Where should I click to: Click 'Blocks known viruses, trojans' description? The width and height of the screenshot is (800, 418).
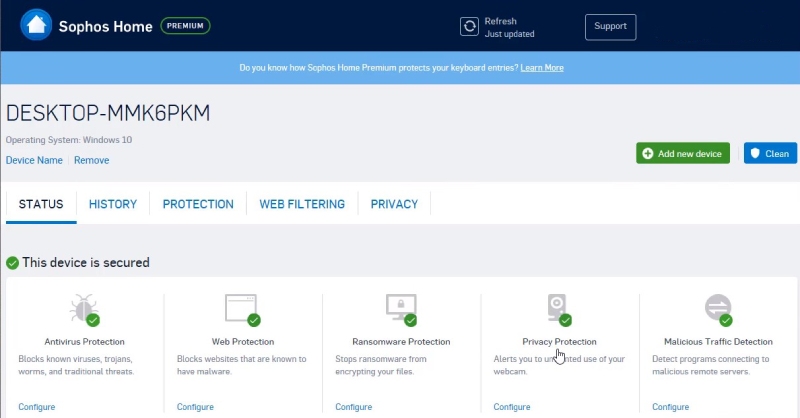(76, 365)
